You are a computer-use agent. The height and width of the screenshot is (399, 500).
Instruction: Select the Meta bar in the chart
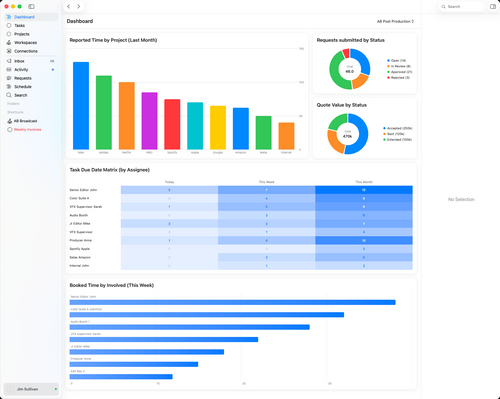tap(264, 133)
